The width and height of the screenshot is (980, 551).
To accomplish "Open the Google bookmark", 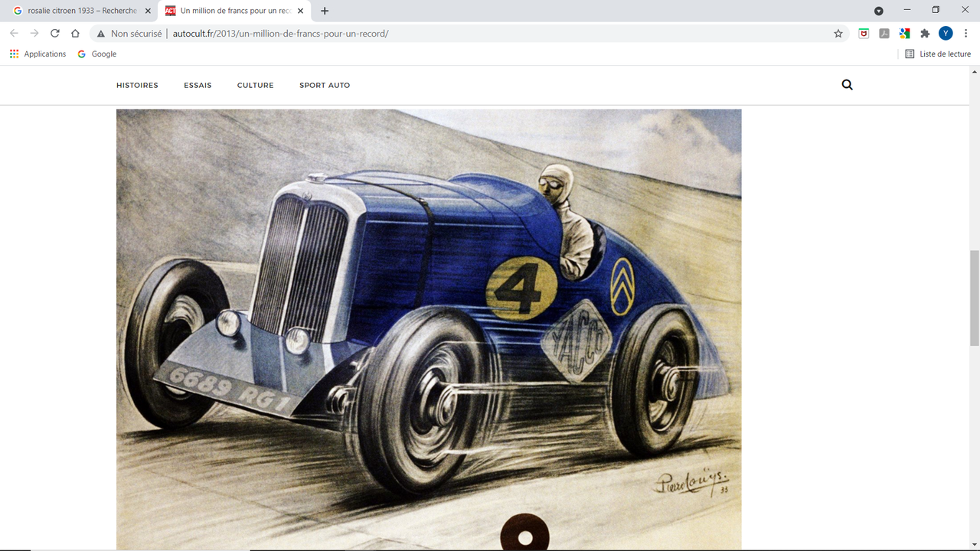I will tap(97, 54).
